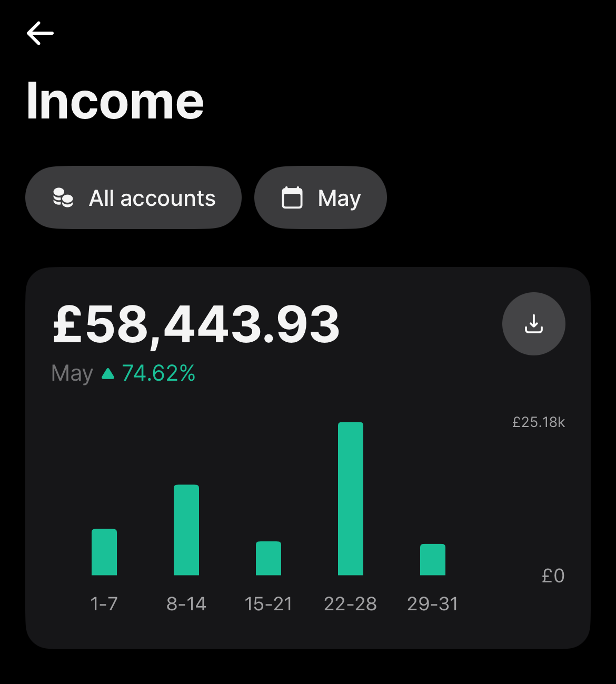Tap the download statement icon
This screenshot has height=684, width=616.
pyautogui.click(x=534, y=324)
